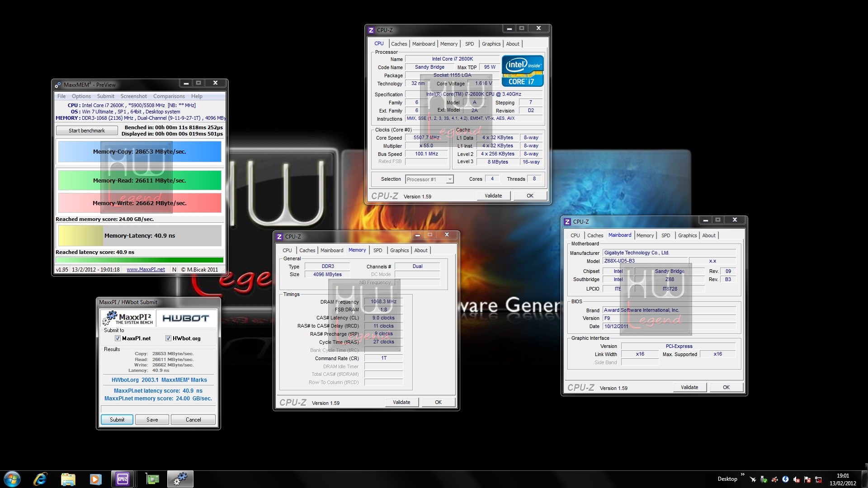This screenshot has width=868, height=488.
Task: Click the green circuit board taskbar icon
Action: (152, 479)
